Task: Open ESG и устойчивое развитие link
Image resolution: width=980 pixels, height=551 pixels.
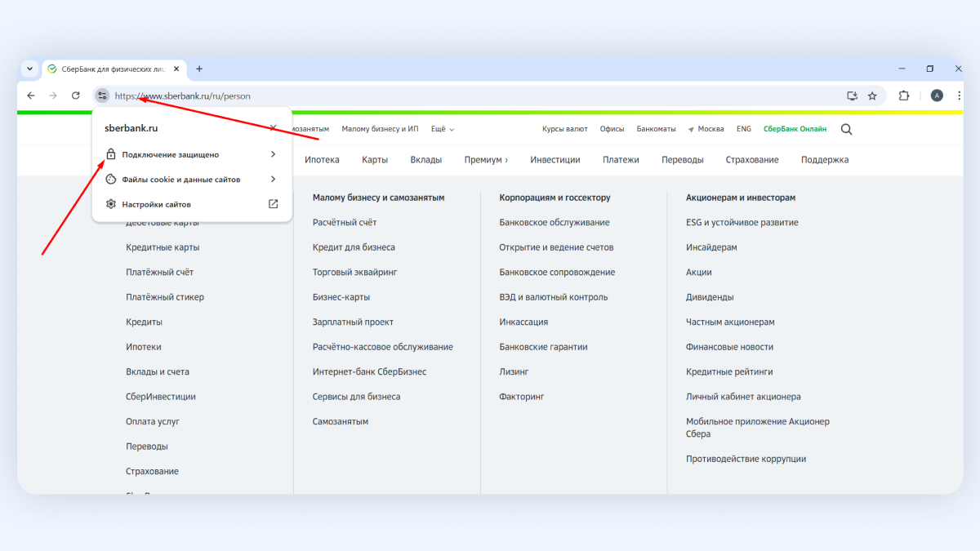Action: [x=742, y=222]
